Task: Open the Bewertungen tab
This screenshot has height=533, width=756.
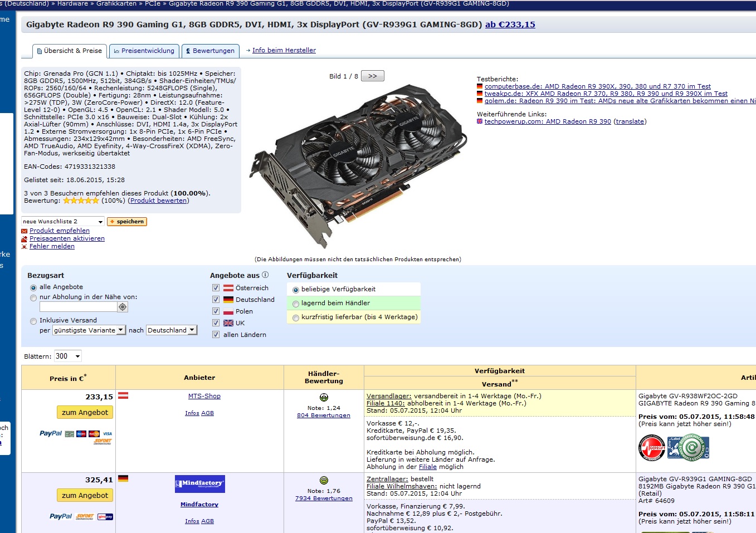Action: (x=210, y=51)
